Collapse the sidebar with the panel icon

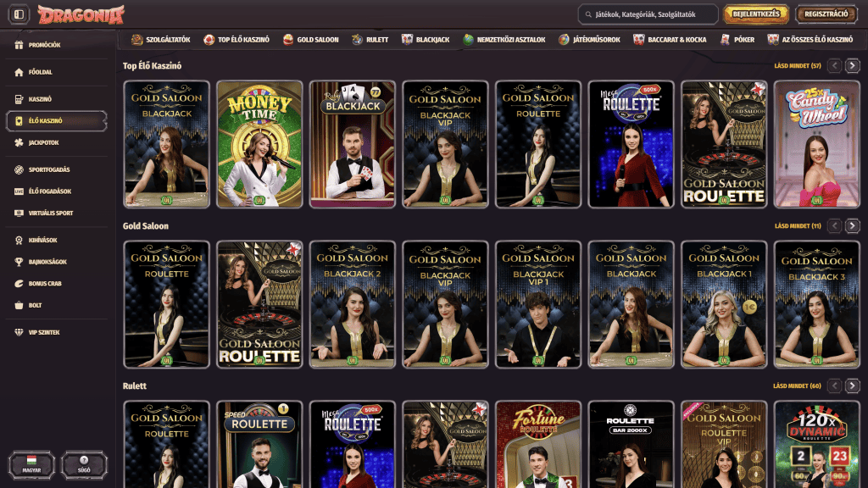tap(19, 14)
